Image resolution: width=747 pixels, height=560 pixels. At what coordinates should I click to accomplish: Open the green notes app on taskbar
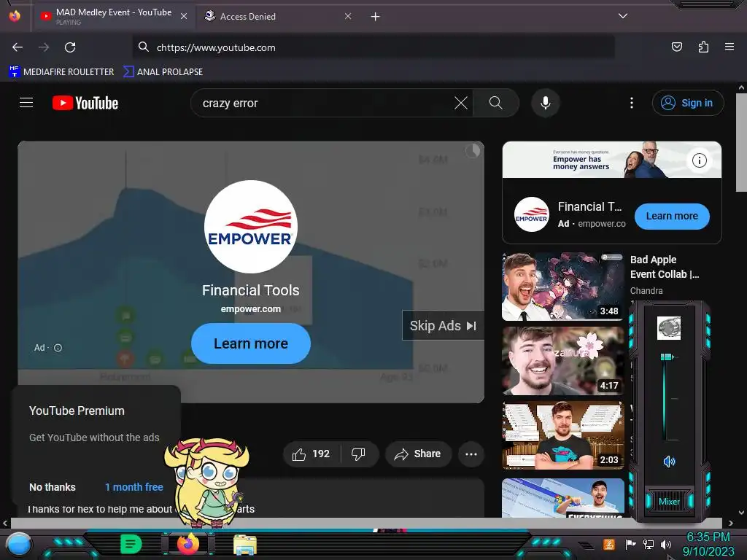(x=131, y=544)
